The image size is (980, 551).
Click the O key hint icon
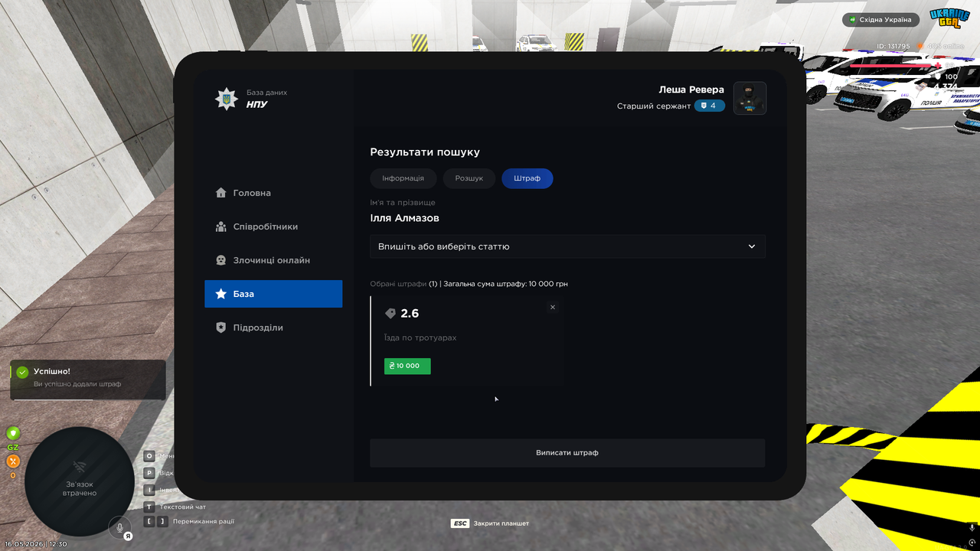[149, 455]
